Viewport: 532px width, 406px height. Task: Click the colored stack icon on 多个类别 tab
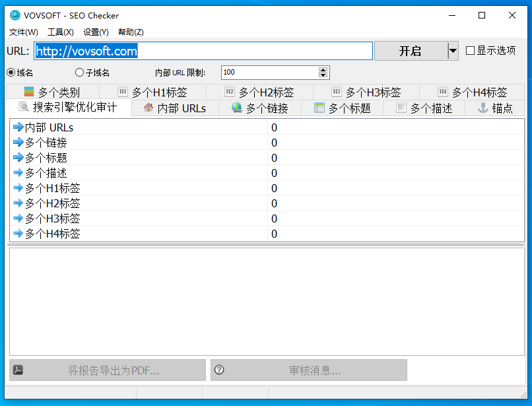(29, 92)
